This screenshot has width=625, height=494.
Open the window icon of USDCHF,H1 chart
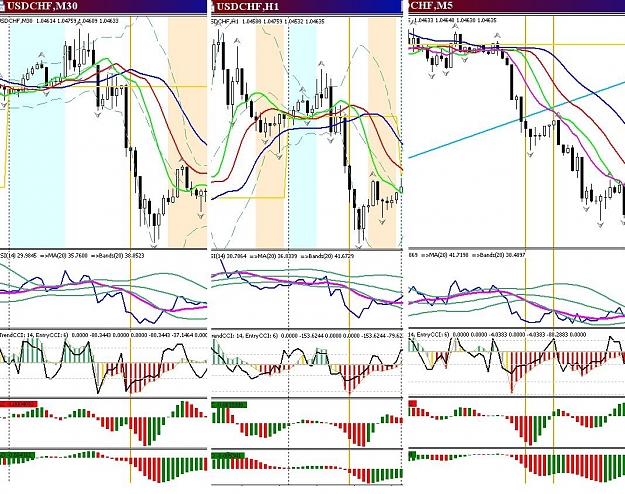tap(213, 6)
